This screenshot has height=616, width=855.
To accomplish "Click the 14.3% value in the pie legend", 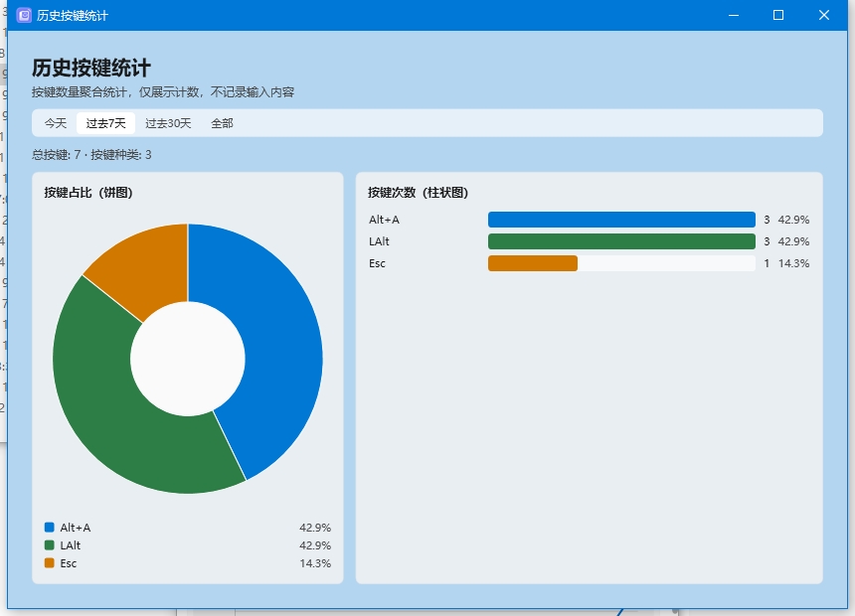I will pos(315,563).
